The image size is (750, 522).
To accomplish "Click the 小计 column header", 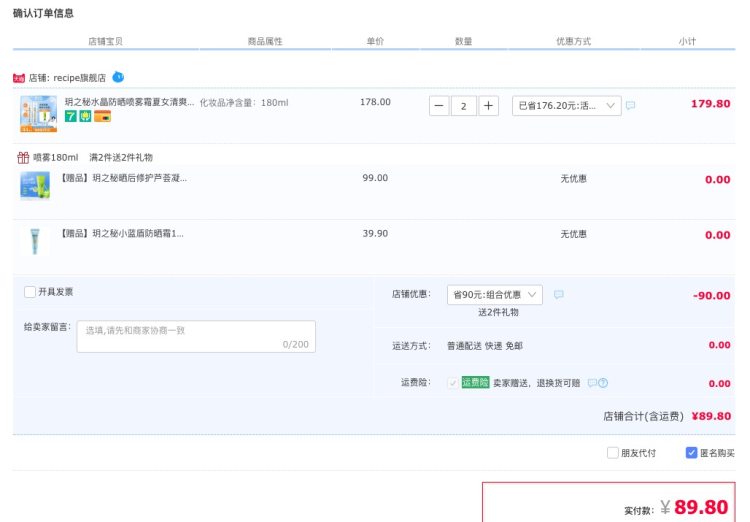I will coord(687,41).
